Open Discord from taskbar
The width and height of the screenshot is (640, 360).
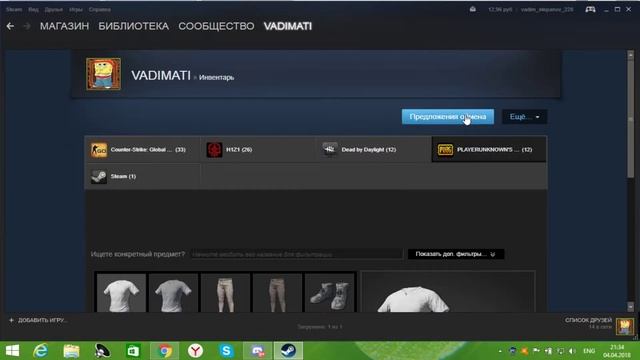[258, 351]
